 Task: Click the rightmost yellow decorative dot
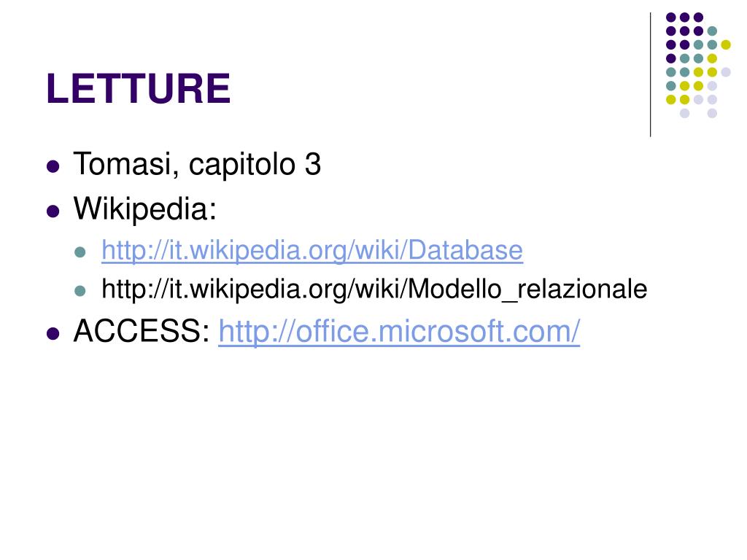pos(726,44)
